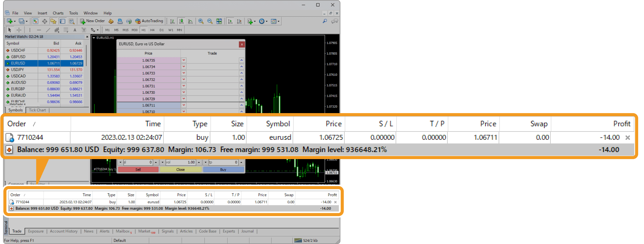Close the EURUSD depth of market window
Viewport: 644px width, 244px height.
tap(242, 44)
